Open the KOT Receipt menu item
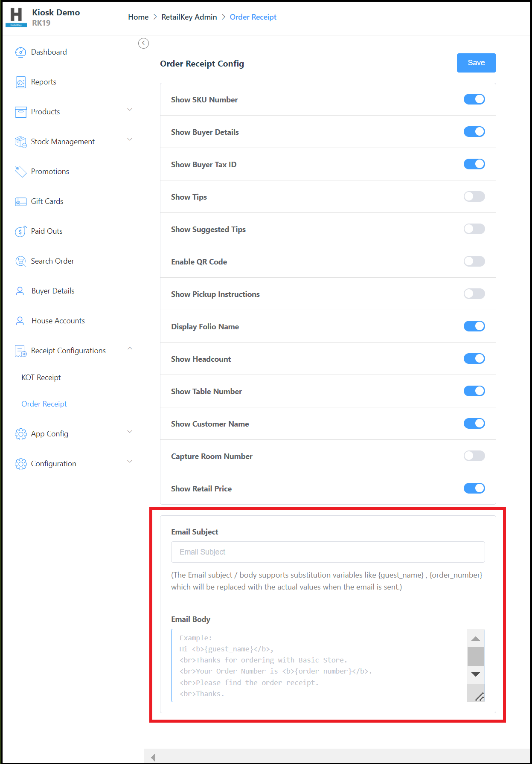The image size is (532, 764). click(41, 378)
